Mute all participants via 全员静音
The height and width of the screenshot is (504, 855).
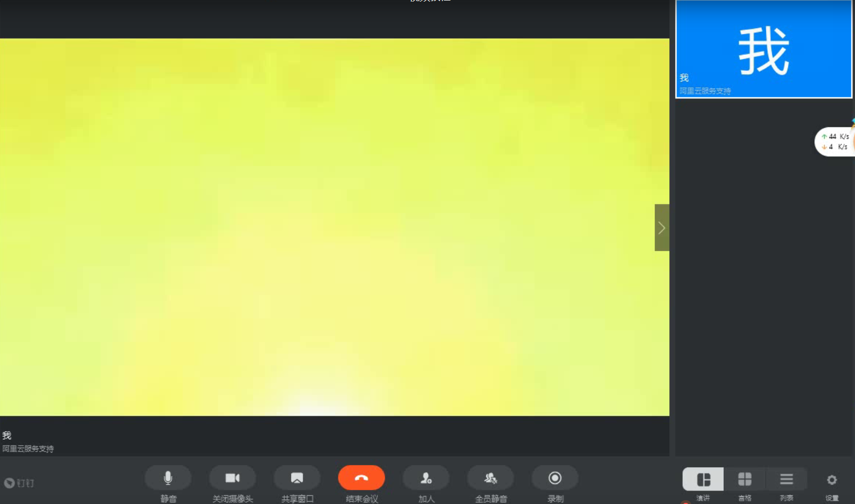(491, 478)
